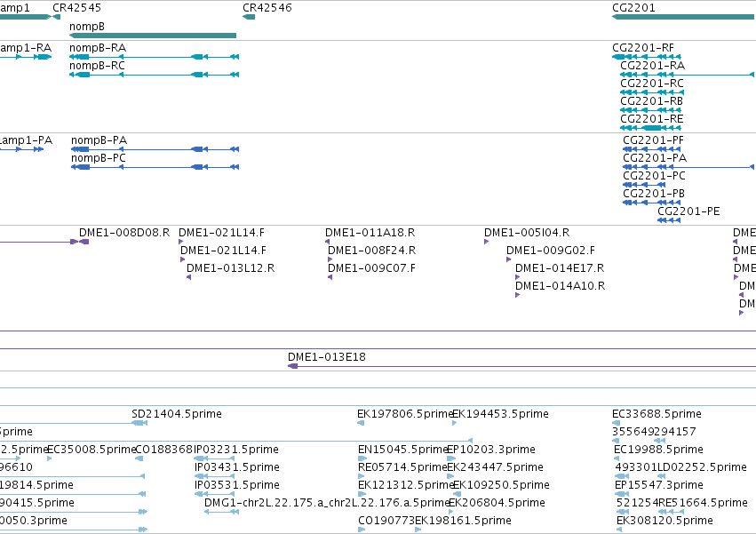Select CG2201-RB transcript label

tap(651, 101)
